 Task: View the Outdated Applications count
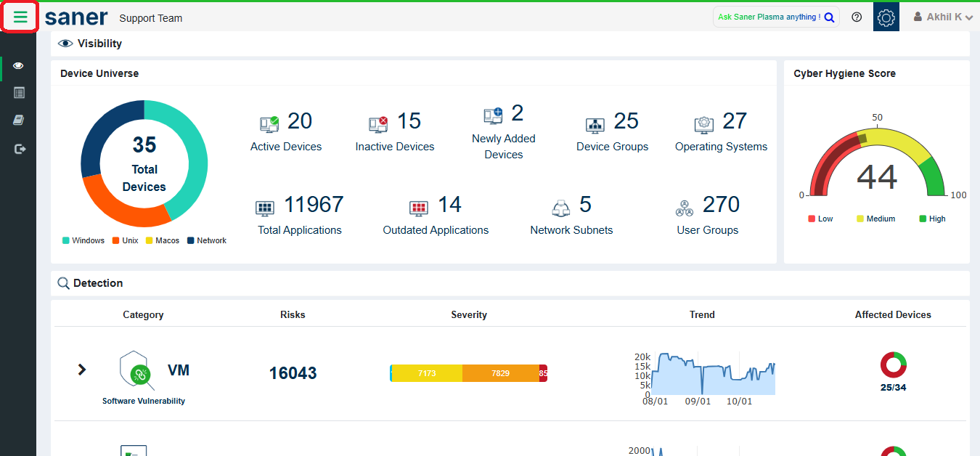(x=449, y=205)
